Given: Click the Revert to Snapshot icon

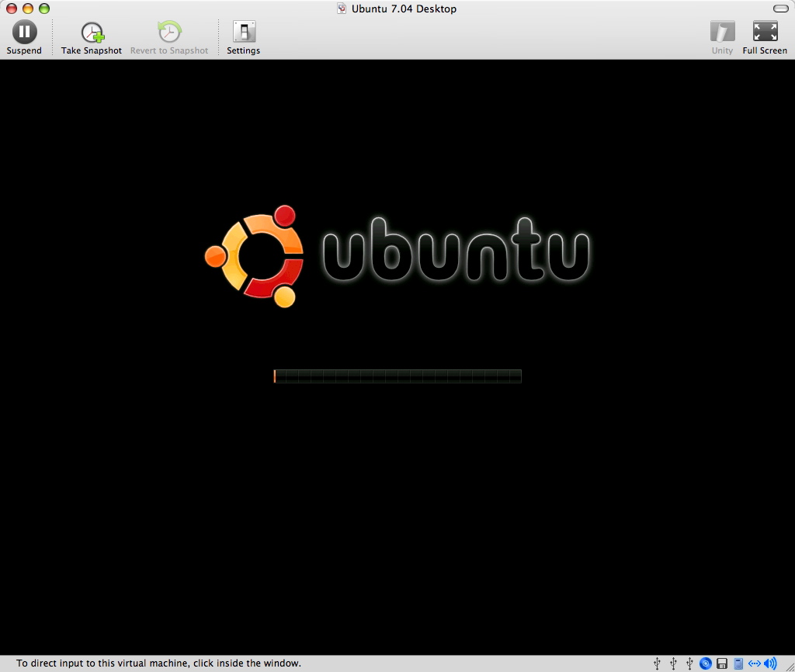Looking at the screenshot, I should [169, 32].
